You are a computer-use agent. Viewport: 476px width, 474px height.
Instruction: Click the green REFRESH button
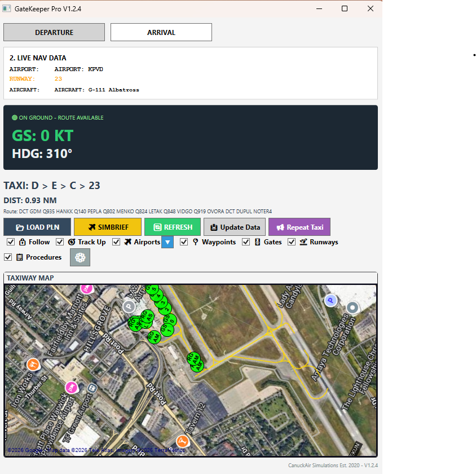click(x=173, y=227)
